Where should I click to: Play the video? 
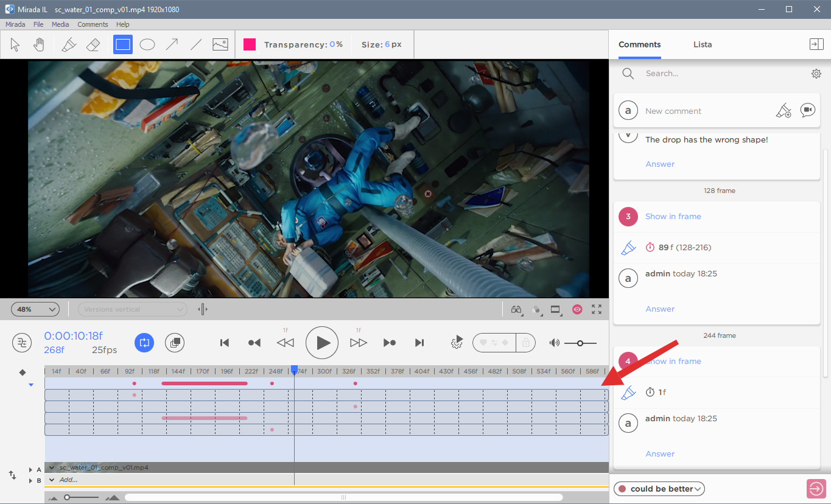(x=322, y=343)
